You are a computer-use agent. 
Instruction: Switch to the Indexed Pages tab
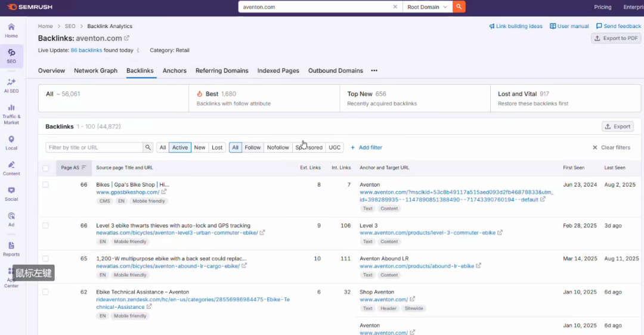click(278, 70)
